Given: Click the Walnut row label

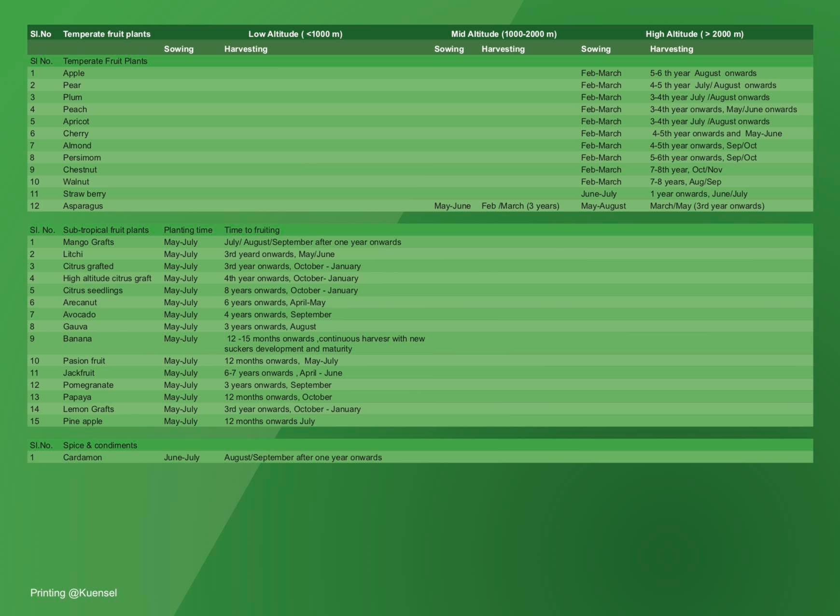Looking at the screenshot, I should [x=76, y=182].
